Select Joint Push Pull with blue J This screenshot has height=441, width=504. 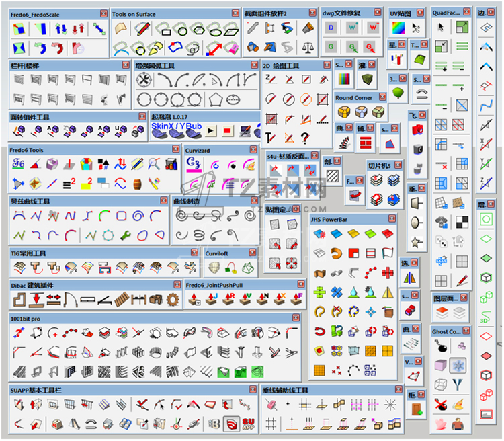click(x=212, y=299)
